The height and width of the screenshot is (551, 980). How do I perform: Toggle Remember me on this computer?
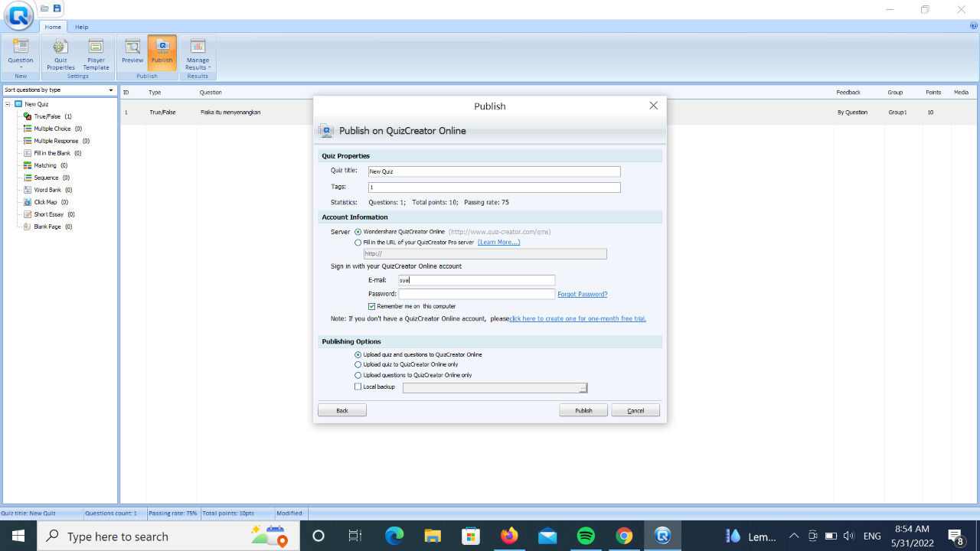[371, 306]
